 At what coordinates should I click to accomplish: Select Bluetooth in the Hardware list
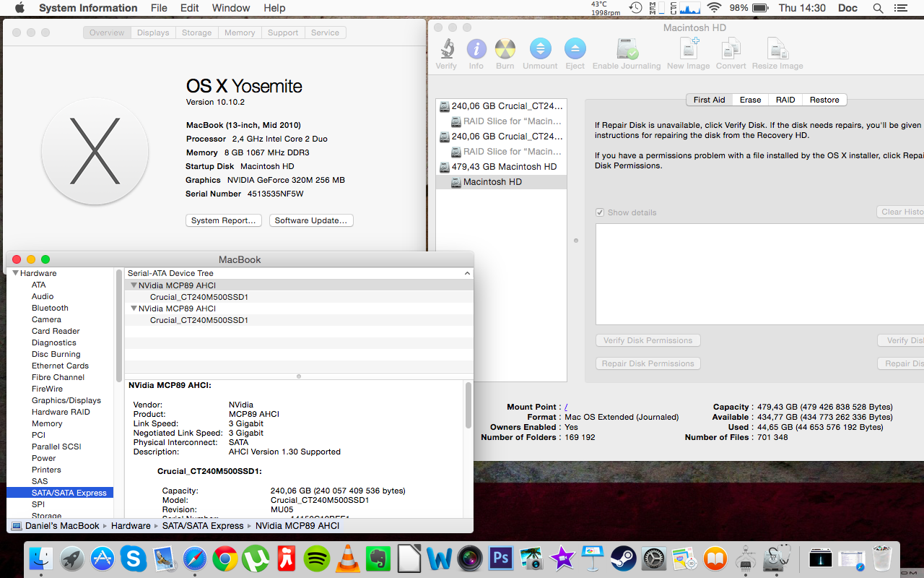coord(50,308)
